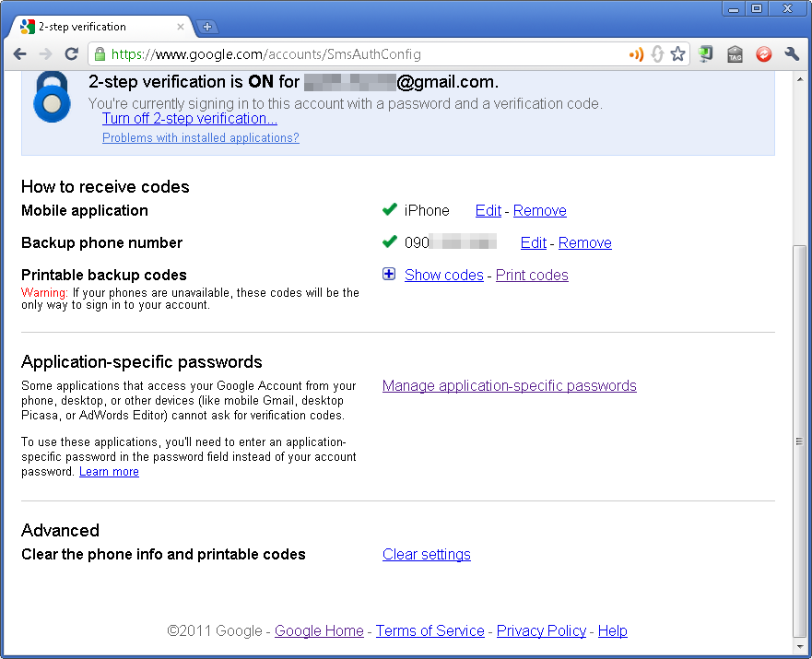The height and width of the screenshot is (659, 812).
Task: Open Privacy Policy link
Action: [541, 631]
